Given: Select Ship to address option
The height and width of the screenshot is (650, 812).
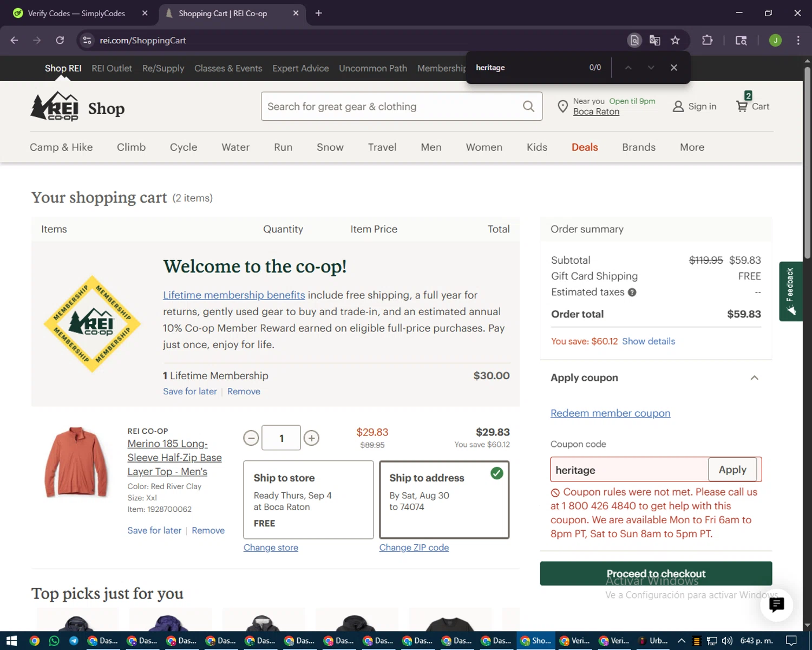Looking at the screenshot, I should 444,499.
